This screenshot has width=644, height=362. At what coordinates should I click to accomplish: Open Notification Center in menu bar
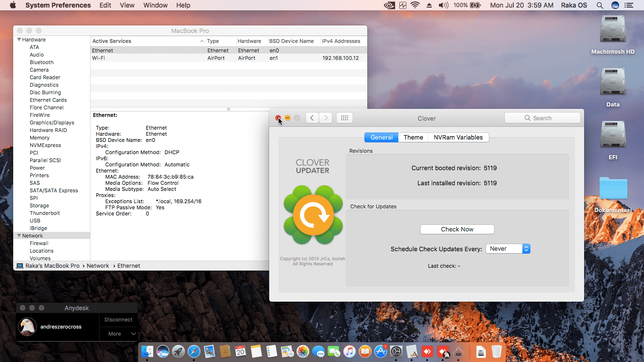pyautogui.click(x=630, y=5)
